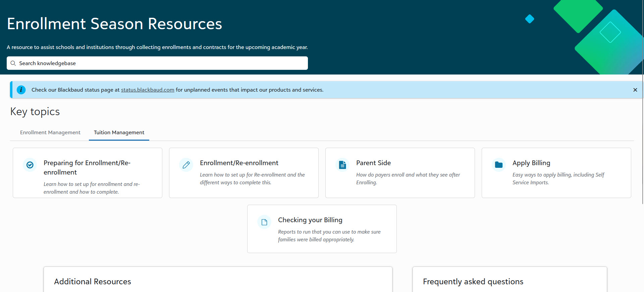This screenshot has width=644, height=292.
Task: Open the Apply Billing topic title
Action: click(x=531, y=163)
